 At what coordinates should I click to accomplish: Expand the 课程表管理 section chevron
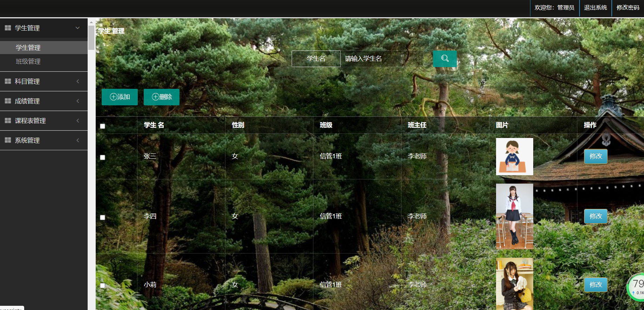[x=77, y=120]
